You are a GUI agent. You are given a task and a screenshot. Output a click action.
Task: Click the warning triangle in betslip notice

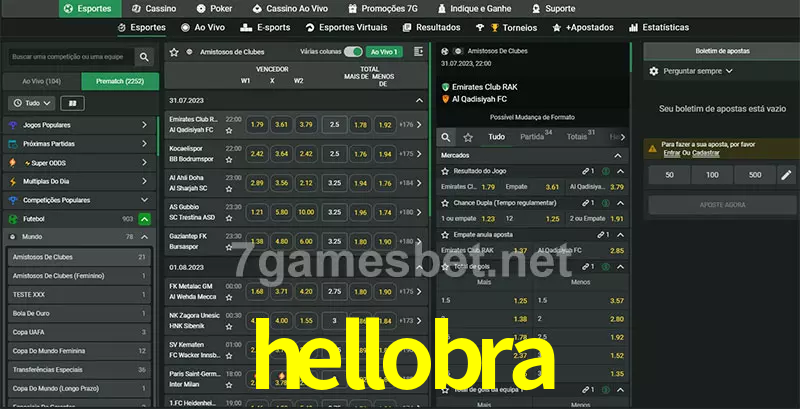pyautogui.click(x=653, y=149)
